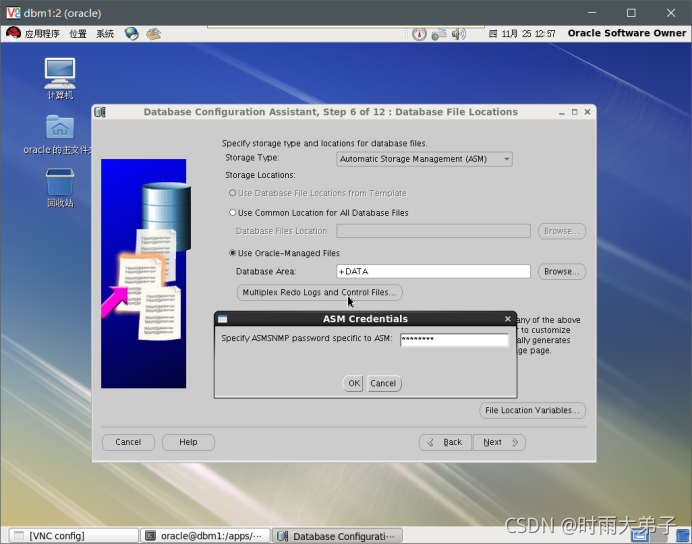Minimize the Database Configuration Assistant window
Image resolution: width=692 pixels, height=544 pixels.
(x=561, y=113)
